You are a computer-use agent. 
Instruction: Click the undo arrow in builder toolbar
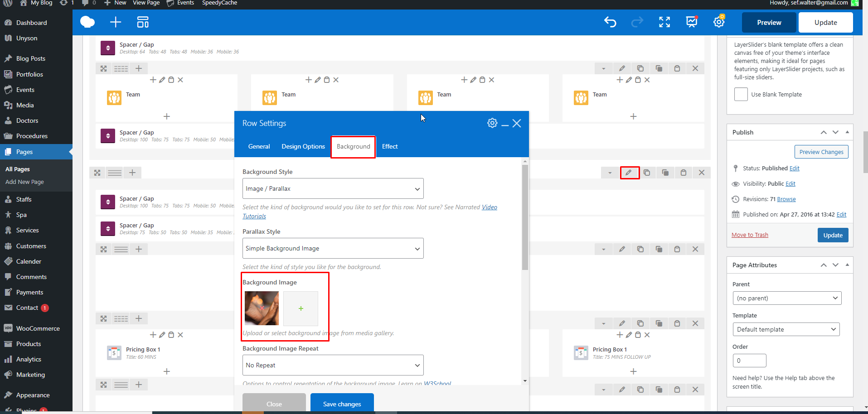coord(610,22)
